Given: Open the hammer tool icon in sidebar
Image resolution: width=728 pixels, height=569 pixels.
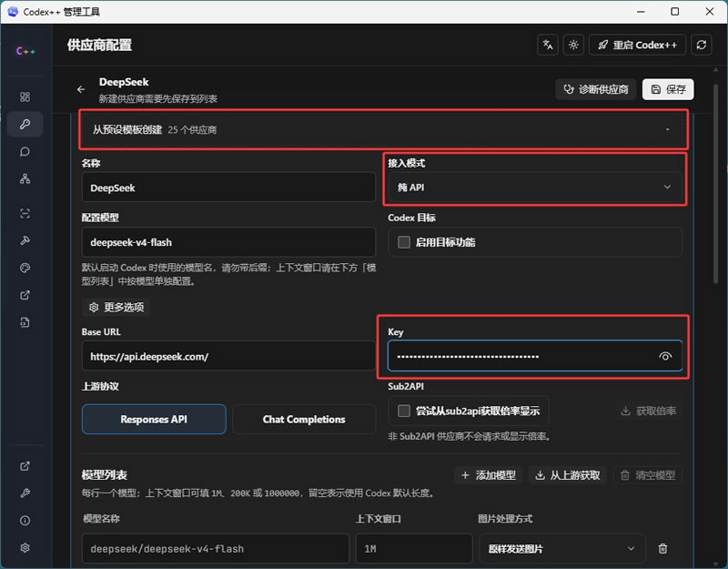Looking at the screenshot, I should tap(25, 240).
